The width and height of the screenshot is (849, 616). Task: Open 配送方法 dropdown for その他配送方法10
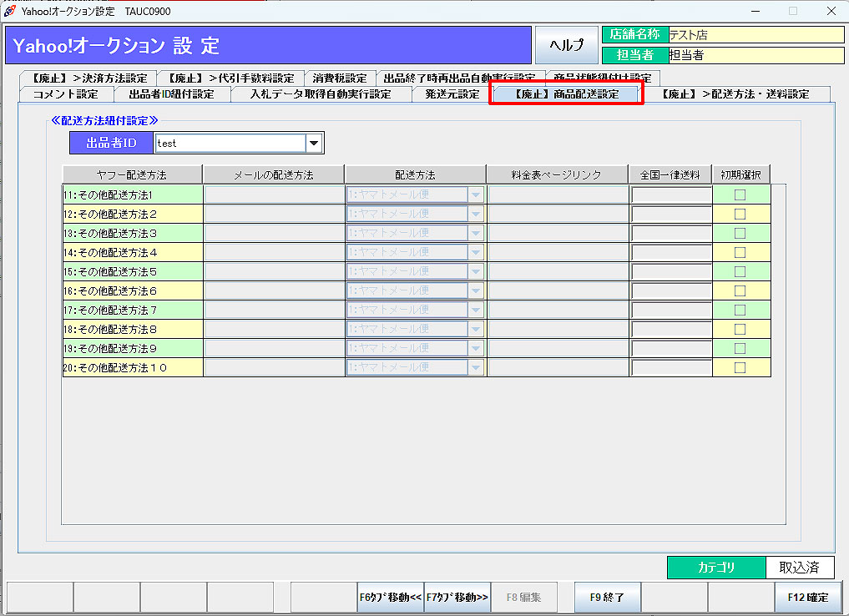pyautogui.click(x=477, y=366)
